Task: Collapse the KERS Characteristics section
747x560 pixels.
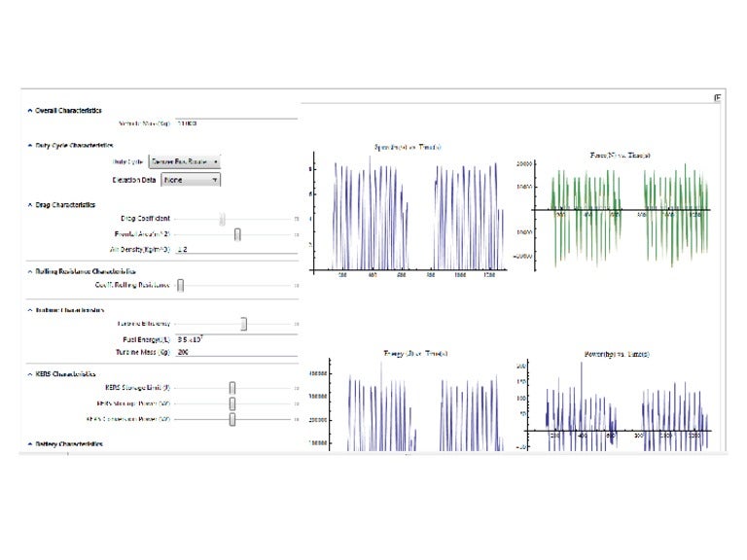Action: pyautogui.click(x=29, y=373)
